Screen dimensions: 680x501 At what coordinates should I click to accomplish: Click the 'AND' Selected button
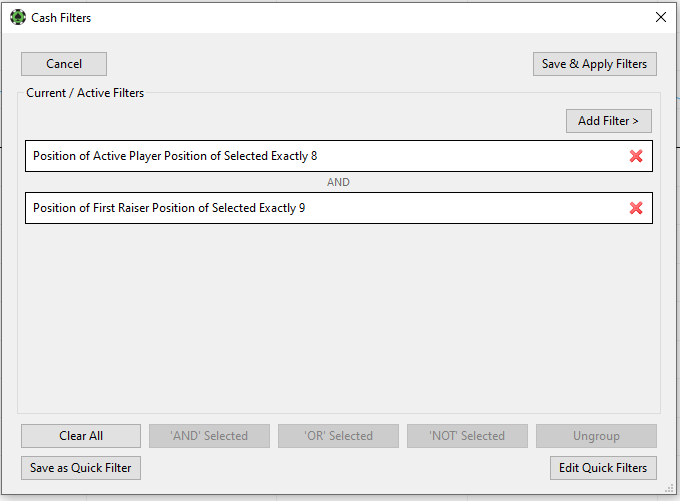[209, 436]
